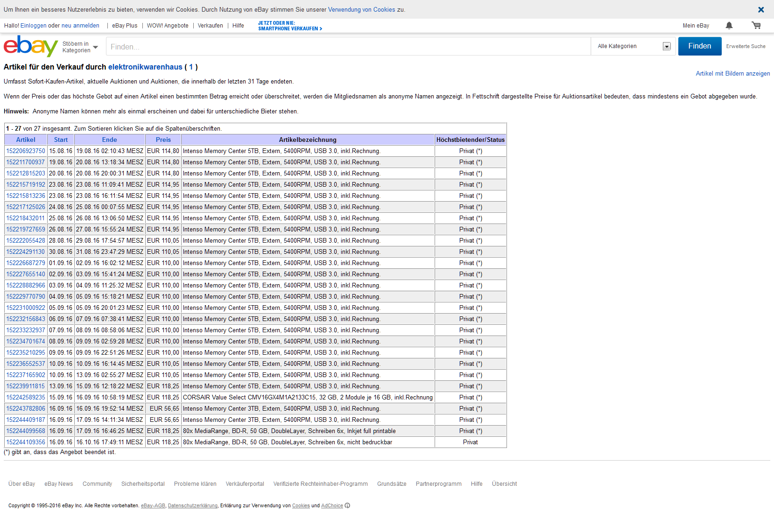
Task: Open item 152206923750
Action: tap(26, 151)
